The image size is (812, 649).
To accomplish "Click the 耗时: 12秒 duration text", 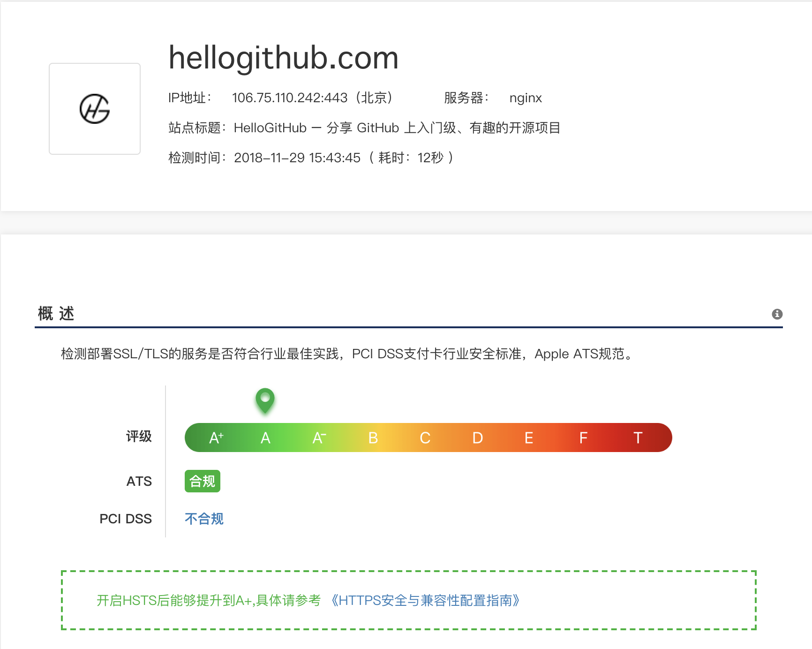I will tap(411, 158).
